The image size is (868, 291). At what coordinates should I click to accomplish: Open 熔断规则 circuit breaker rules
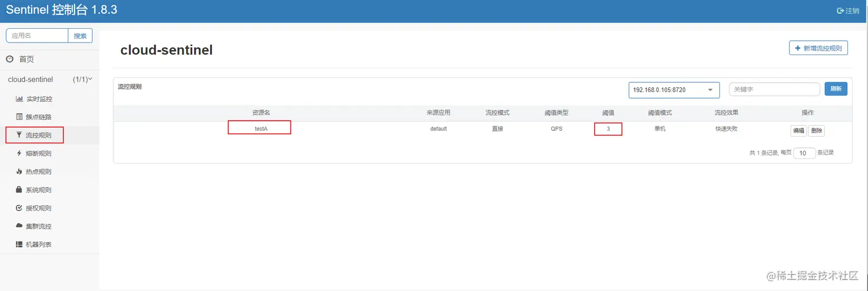point(39,153)
